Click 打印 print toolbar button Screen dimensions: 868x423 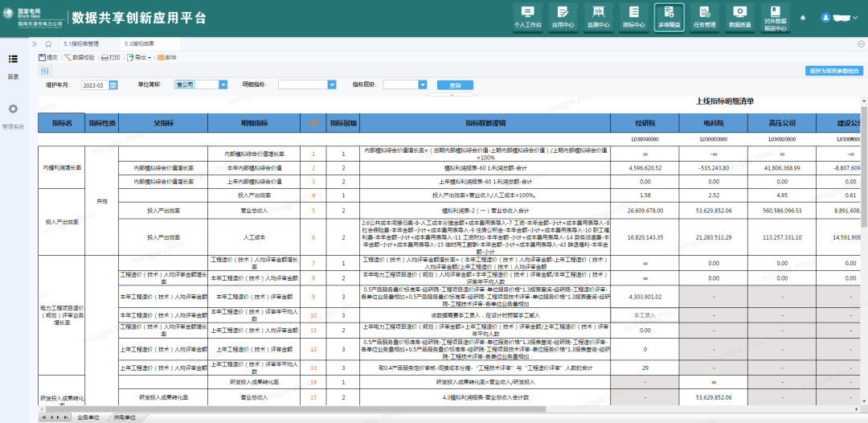coord(111,57)
